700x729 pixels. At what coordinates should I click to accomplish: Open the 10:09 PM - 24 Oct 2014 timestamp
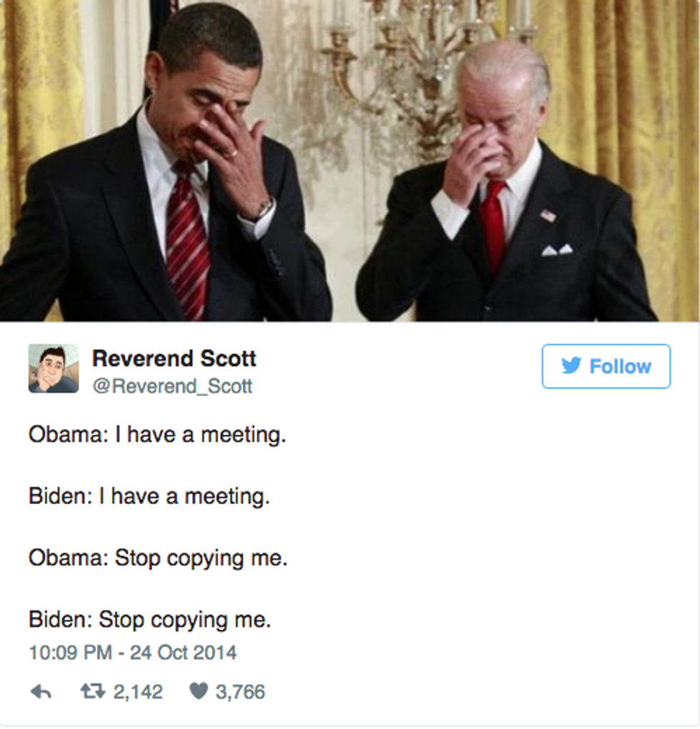(x=133, y=653)
